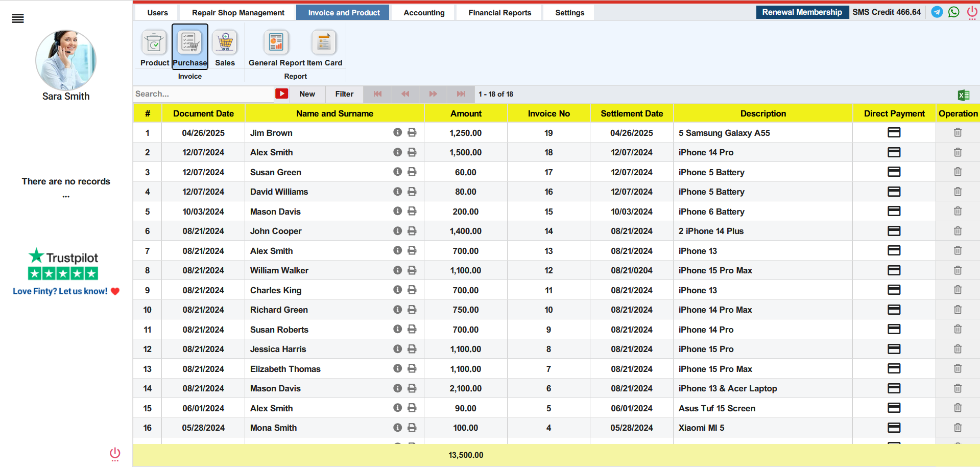The image size is (980, 467).
Task: Delete the Jim Brown invoice row
Action: coord(958,132)
